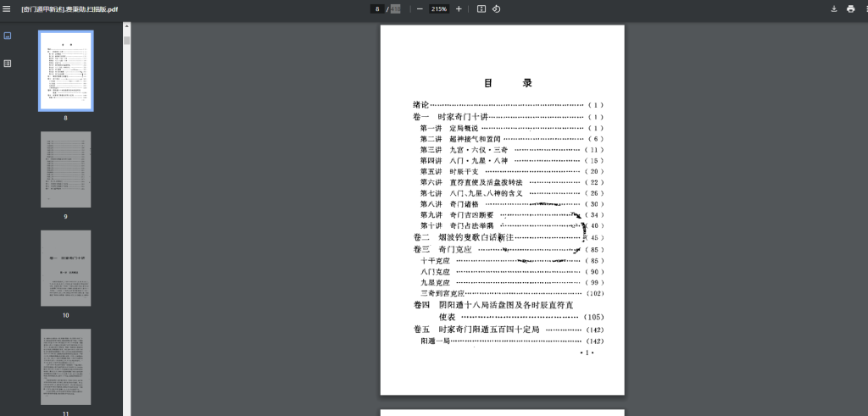Click the 第九讲 奇门吉凶断要 entry

511,214
